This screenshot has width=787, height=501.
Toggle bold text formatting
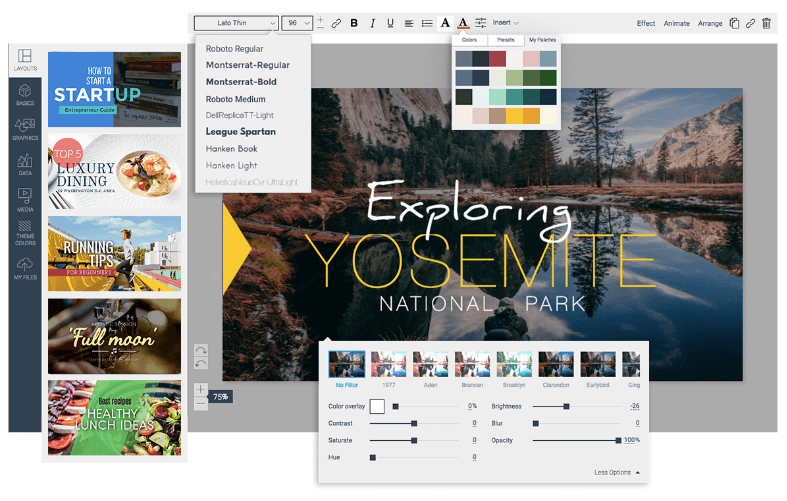354,23
